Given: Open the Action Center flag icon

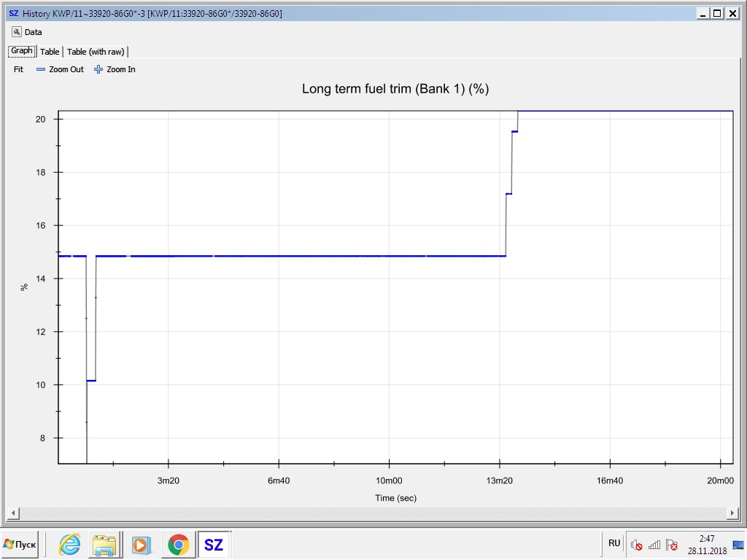Looking at the screenshot, I should pyautogui.click(x=672, y=545).
